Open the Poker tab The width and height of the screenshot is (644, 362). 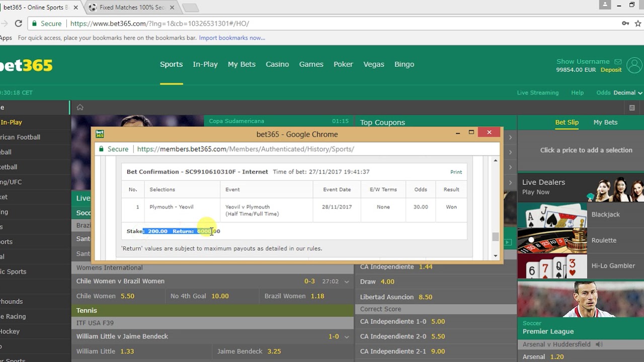click(343, 64)
